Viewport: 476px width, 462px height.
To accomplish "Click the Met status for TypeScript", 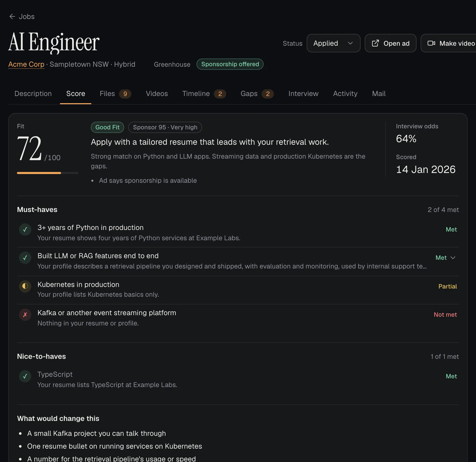I will (x=451, y=376).
